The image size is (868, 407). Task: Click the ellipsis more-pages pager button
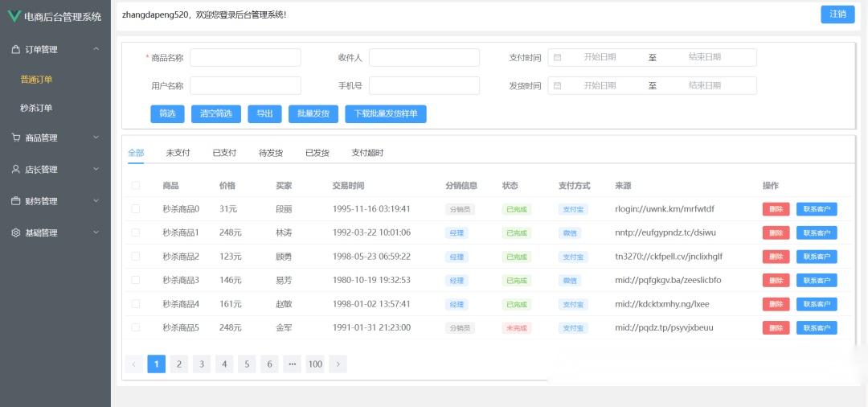293,364
